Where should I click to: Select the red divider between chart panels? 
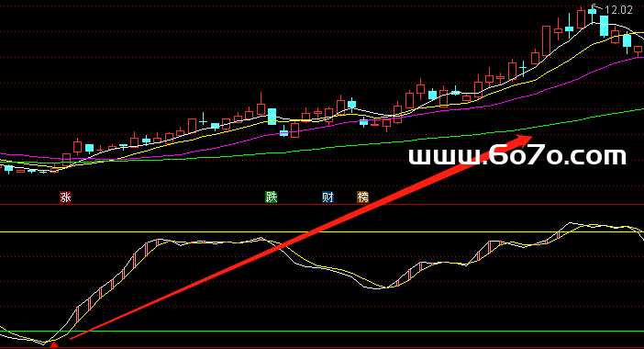(322, 204)
